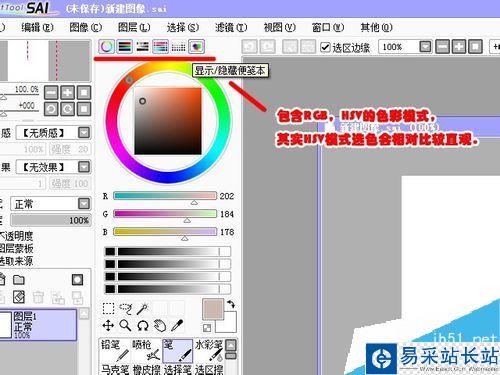Toggle the color mixer panel icon
The image size is (500, 375).
[160, 47]
